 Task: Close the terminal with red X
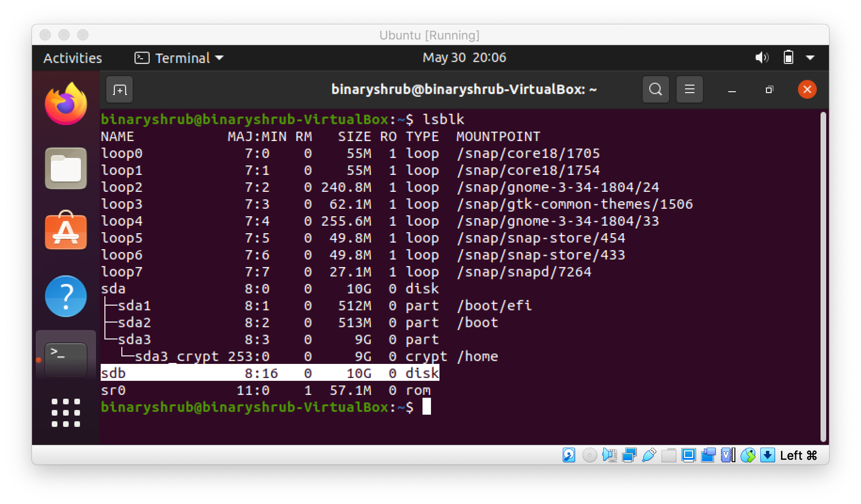click(x=807, y=89)
